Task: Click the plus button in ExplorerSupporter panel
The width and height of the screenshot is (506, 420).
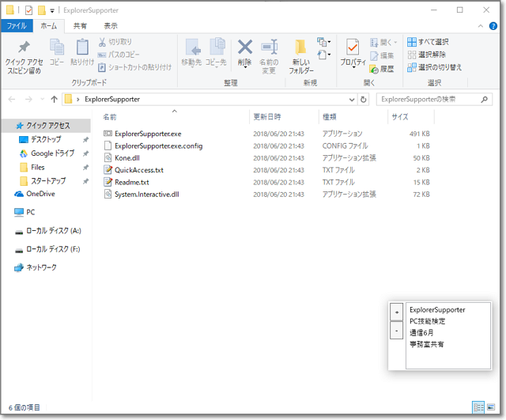Action: pos(397,312)
